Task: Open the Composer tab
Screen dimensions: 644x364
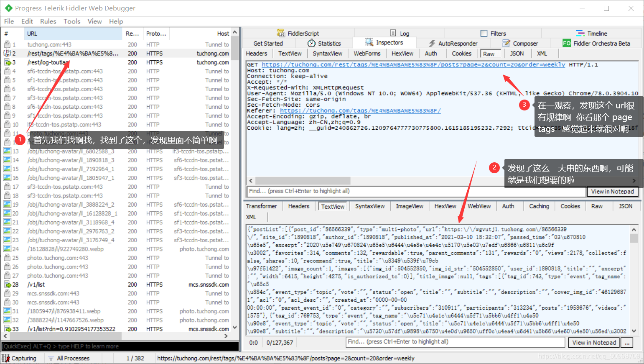Action: 520,44
